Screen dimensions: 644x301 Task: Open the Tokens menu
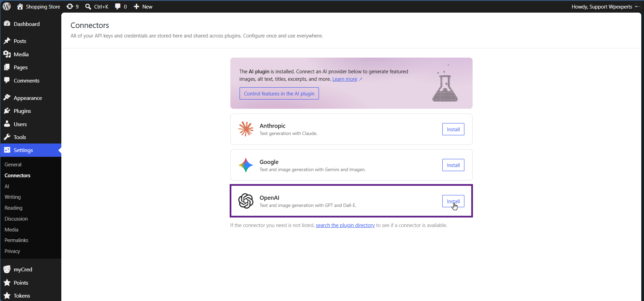31,296
